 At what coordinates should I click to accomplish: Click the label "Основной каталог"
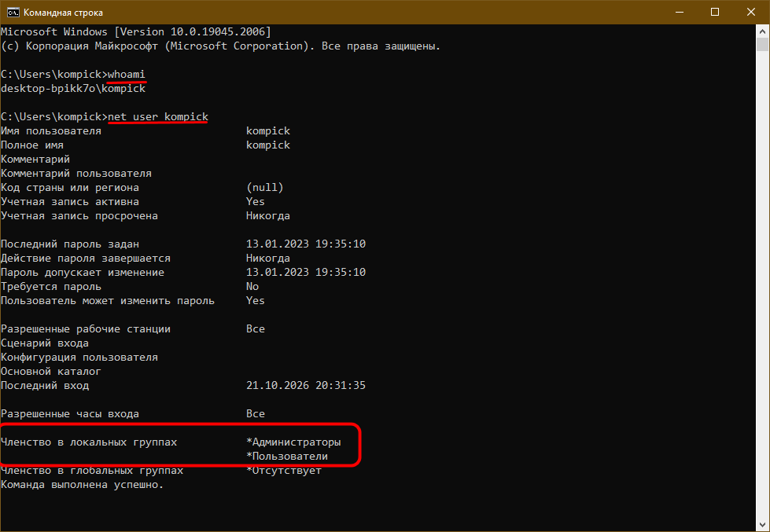pos(51,372)
